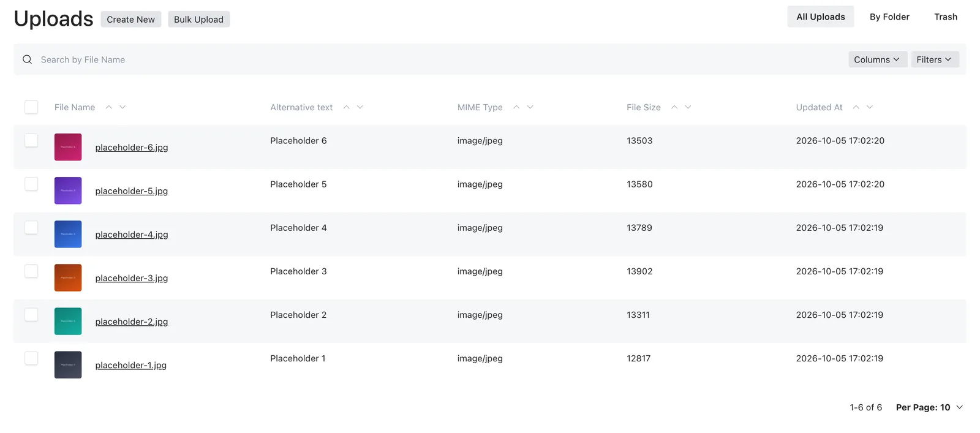Click the Updated At column header

click(x=819, y=107)
